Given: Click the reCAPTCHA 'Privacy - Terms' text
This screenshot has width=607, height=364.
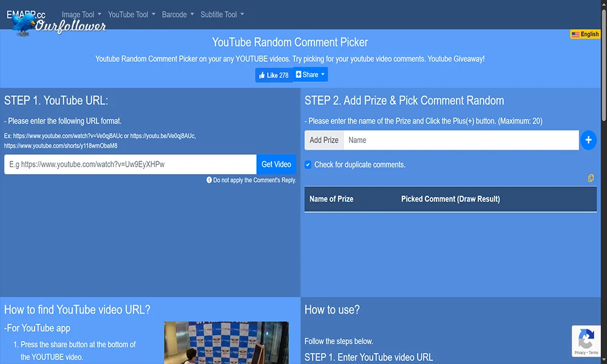Looking at the screenshot, I should click(x=586, y=353).
